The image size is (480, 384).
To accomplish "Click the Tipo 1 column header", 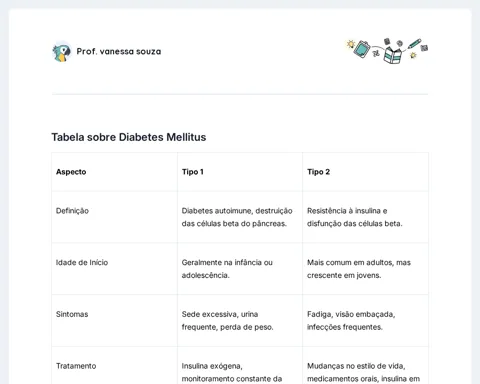I will [x=193, y=172].
